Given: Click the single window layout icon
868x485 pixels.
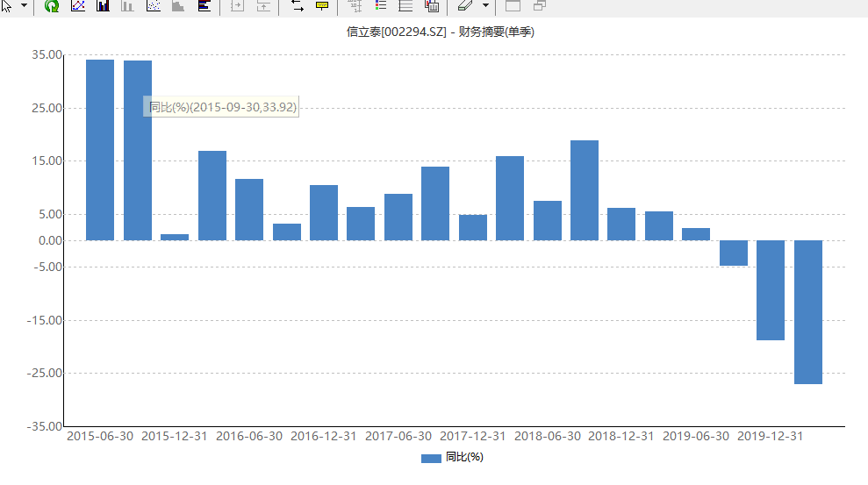Looking at the screenshot, I should pyautogui.click(x=513, y=5).
